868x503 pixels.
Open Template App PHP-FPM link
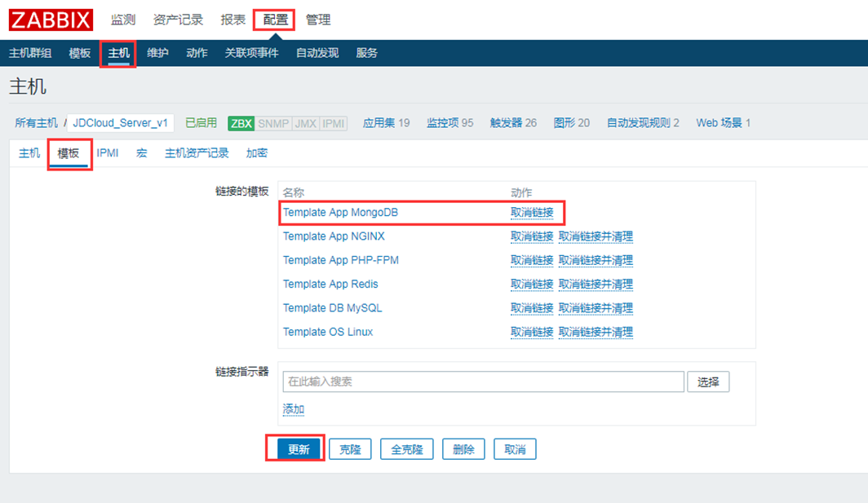341,260
